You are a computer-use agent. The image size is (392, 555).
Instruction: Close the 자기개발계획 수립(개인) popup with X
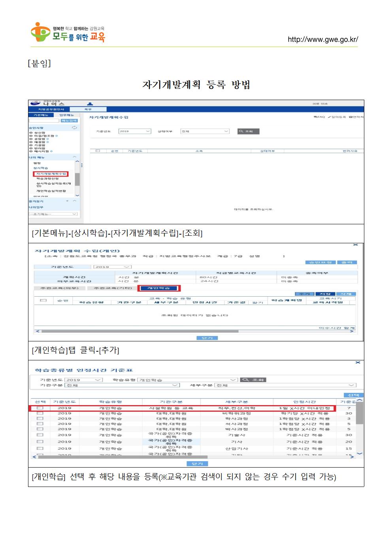(355, 245)
